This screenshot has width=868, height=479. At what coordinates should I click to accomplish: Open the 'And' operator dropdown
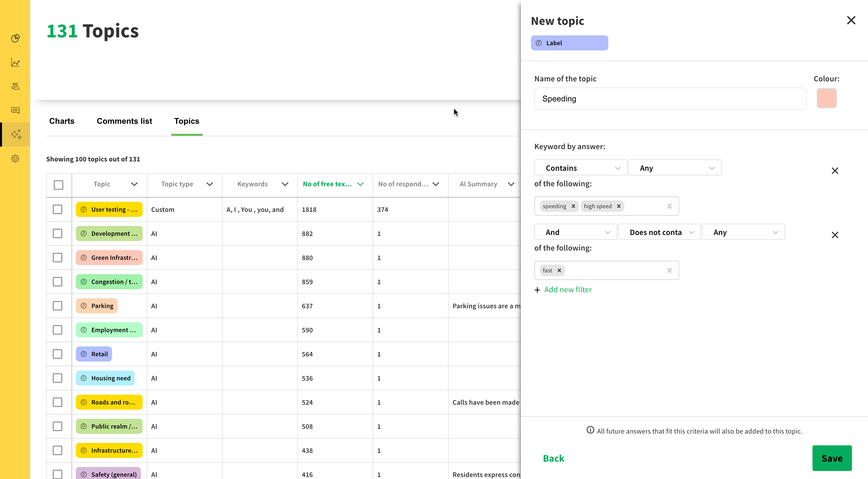tap(575, 232)
